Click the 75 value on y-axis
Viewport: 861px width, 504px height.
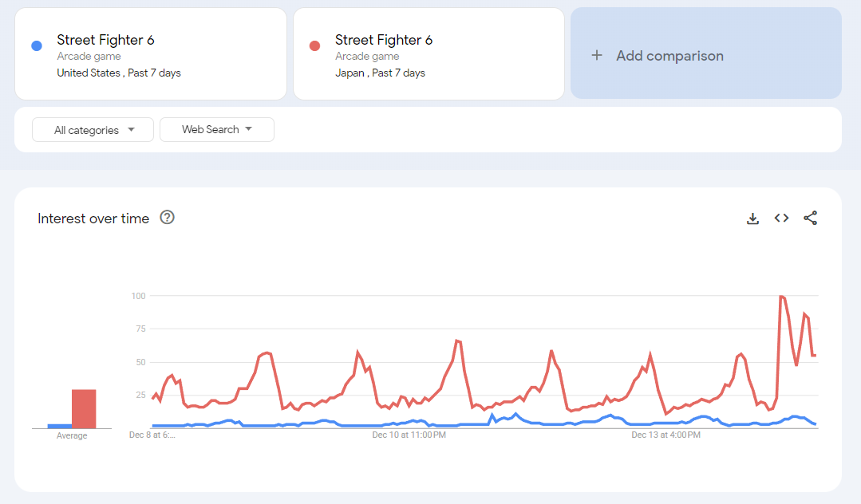pyautogui.click(x=140, y=329)
